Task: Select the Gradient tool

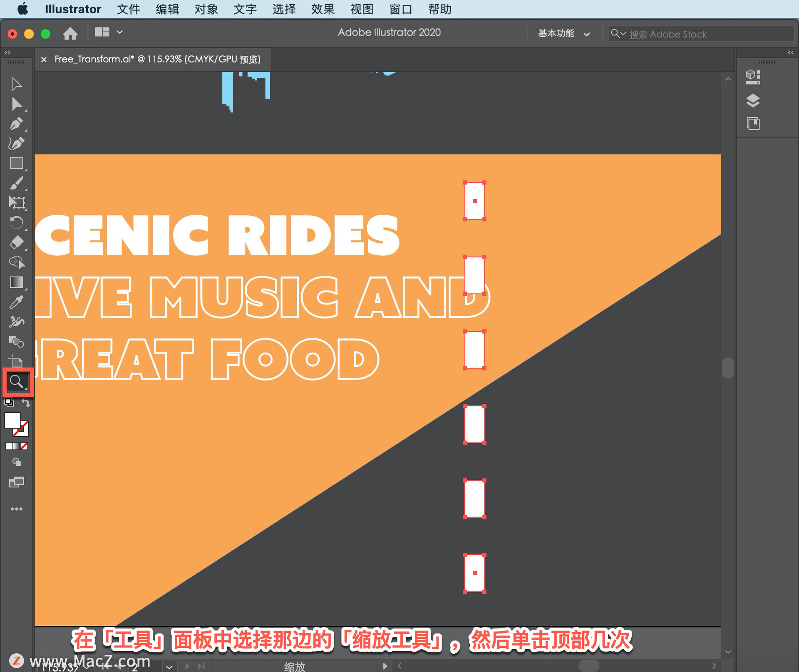Action: [x=17, y=282]
